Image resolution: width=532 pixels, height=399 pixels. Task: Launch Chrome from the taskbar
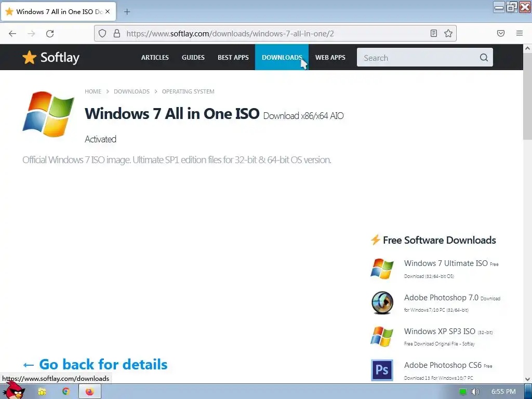coord(66,392)
